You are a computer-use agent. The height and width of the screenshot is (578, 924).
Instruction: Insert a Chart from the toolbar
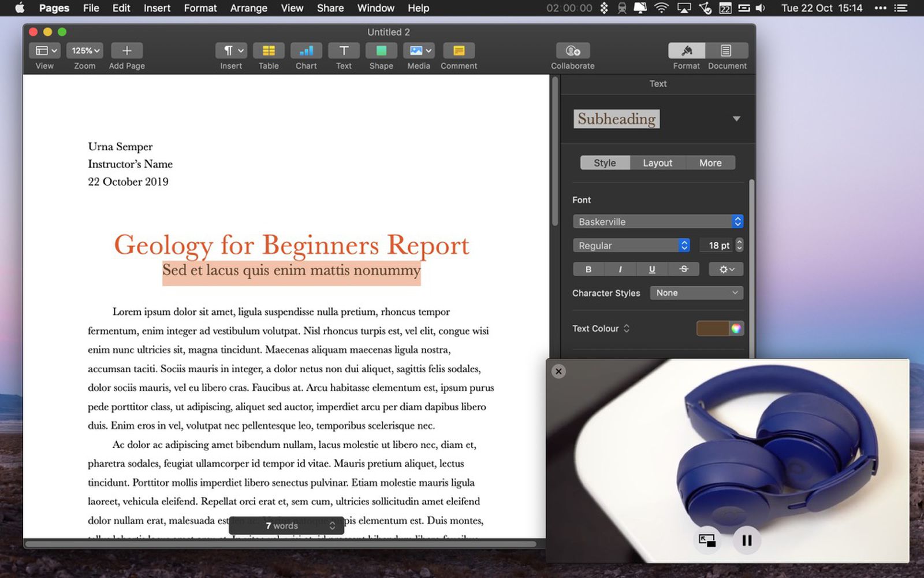coord(306,51)
